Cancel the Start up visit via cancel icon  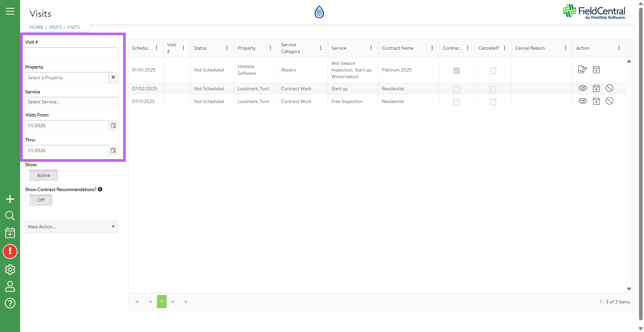click(609, 88)
